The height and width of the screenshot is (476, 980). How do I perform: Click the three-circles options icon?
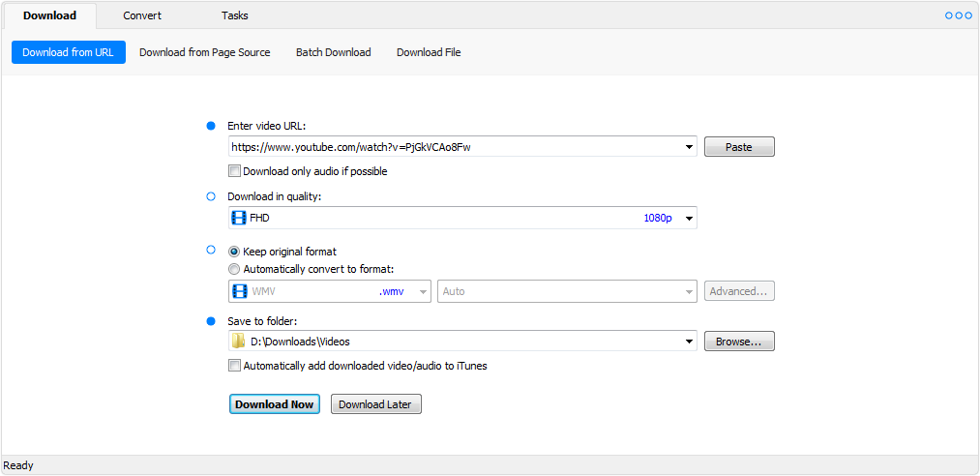(x=958, y=15)
